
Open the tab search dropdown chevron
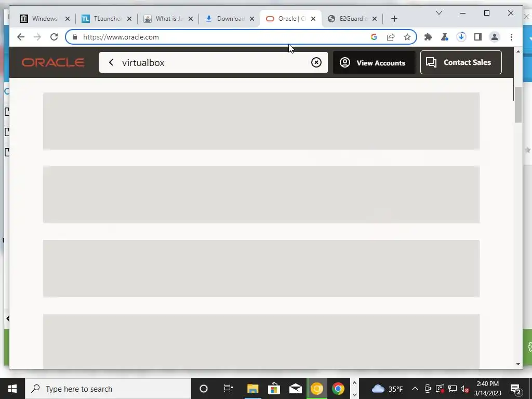point(438,13)
